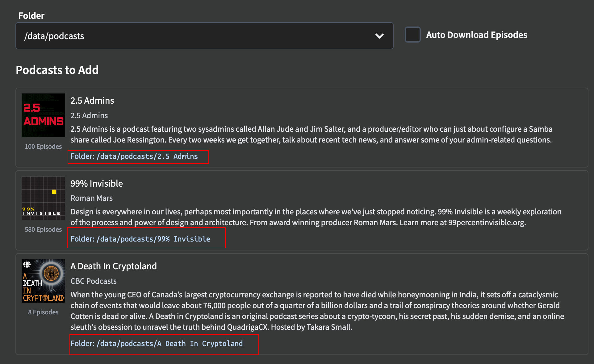594x364 pixels.
Task: Click the Podcasts to Add heading
Action: [x=57, y=70]
